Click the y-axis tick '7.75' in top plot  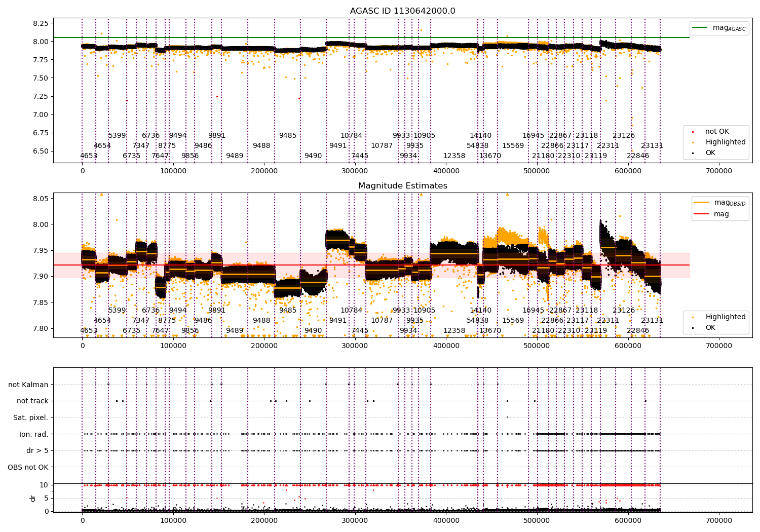(41, 60)
